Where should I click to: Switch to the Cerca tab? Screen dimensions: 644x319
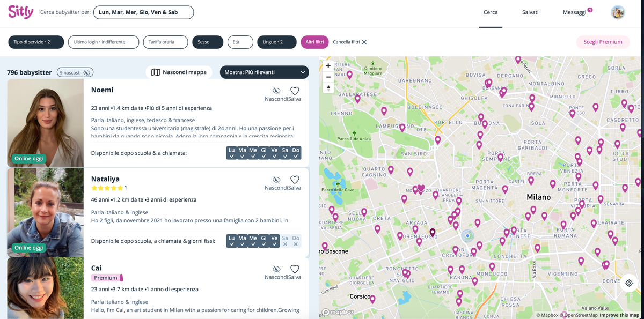point(491,12)
